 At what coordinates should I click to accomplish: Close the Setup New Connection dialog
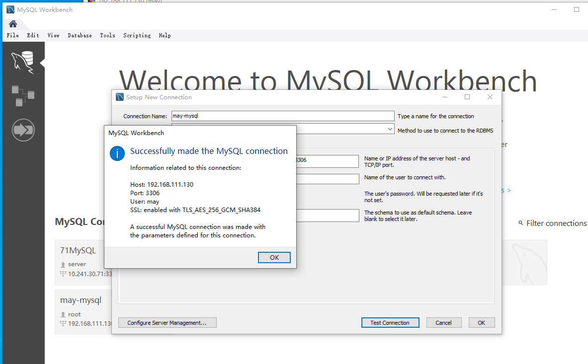pos(490,97)
